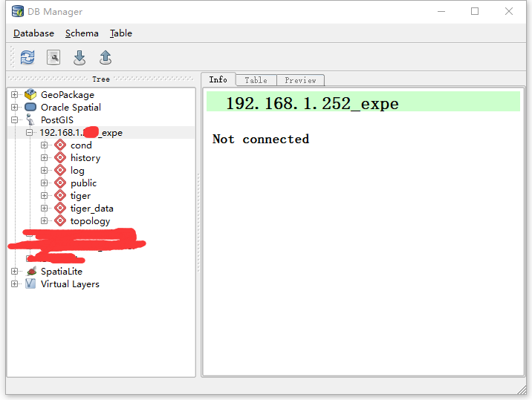The width and height of the screenshot is (532, 400).
Task: Expand the topology schema
Action: pyautogui.click(x=44, y=220)
